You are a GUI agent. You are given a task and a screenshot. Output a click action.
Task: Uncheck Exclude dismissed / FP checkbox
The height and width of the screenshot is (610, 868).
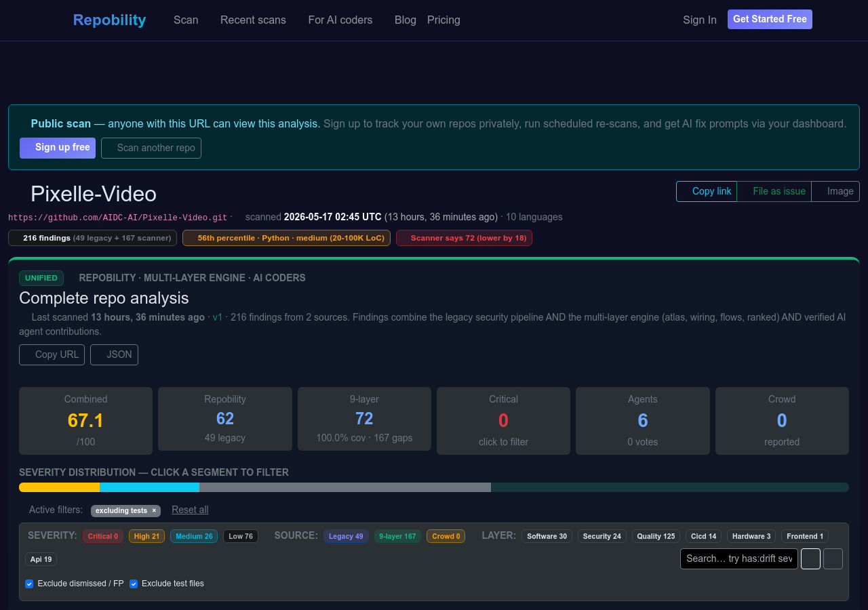pyautogui.click(x=29, y=584)
